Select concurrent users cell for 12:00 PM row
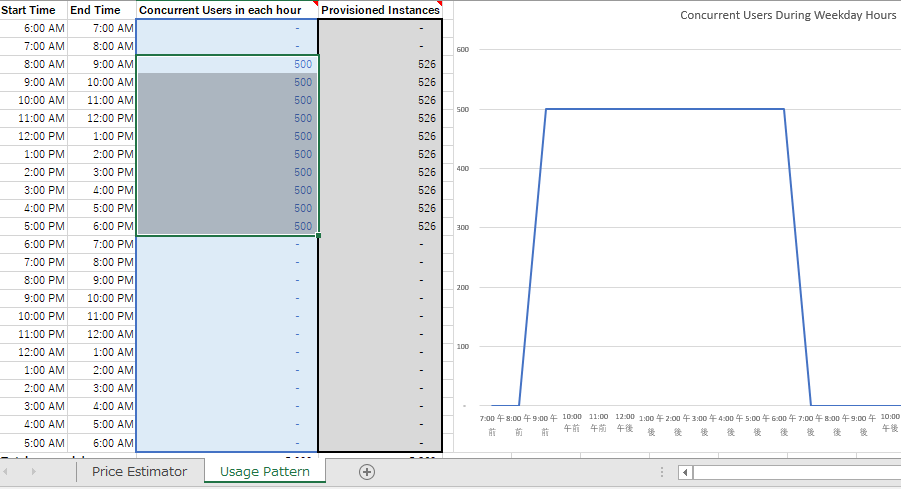The image size is (901, 489). [227, 136]
